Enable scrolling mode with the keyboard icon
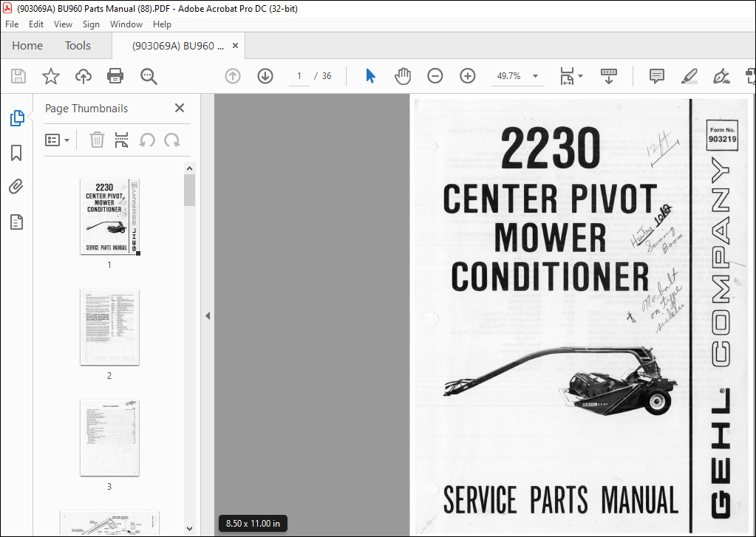Screen dimensions: 756x537 609,76
